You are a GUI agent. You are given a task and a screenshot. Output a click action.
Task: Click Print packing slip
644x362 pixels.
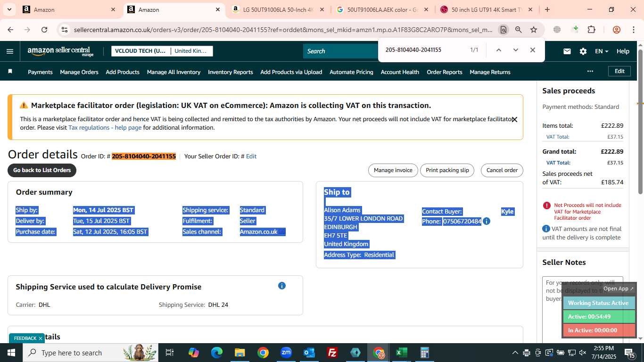pos(447,170)
